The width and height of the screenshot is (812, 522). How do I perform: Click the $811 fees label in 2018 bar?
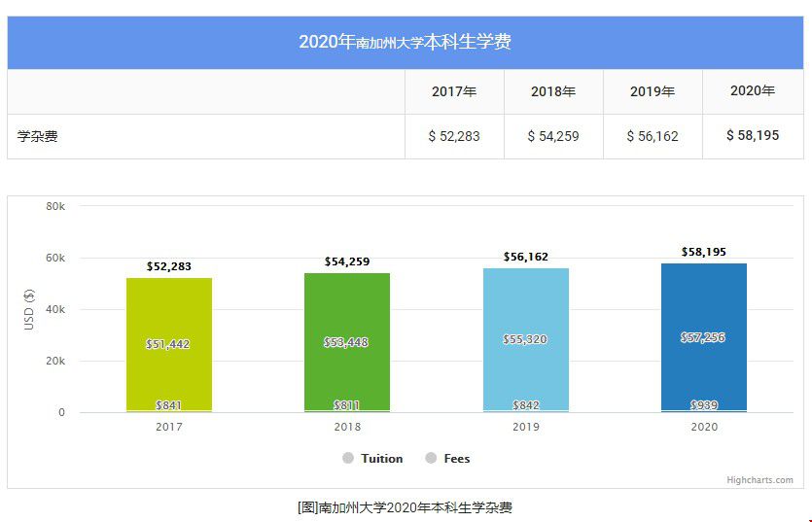347,405
